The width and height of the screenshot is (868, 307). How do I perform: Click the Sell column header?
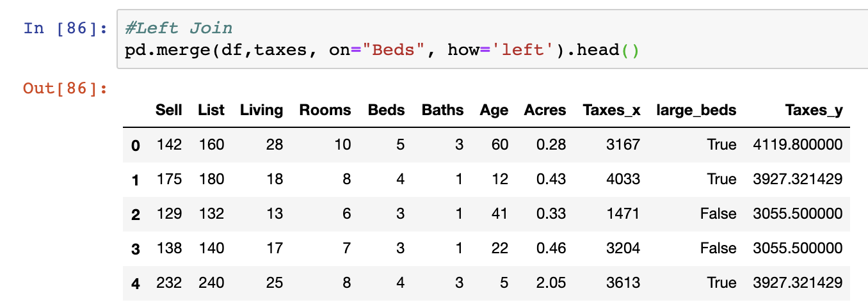pos(169,110)
